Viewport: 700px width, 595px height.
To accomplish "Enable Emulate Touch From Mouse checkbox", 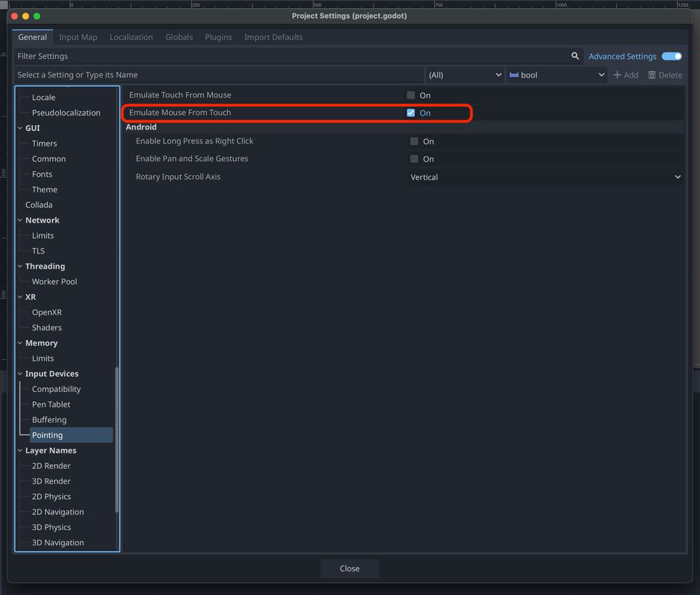I will click(x=411, y=95).
